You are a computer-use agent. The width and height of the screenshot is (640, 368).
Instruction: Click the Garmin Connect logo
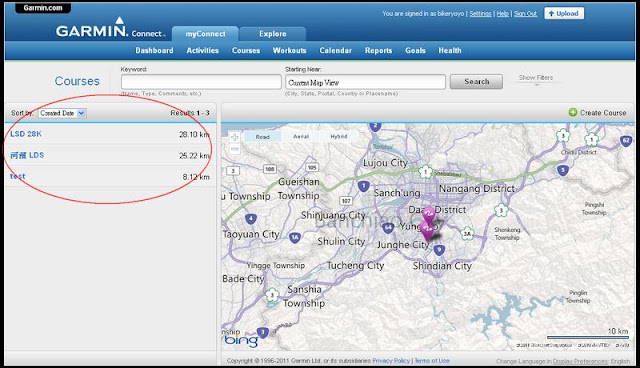pyautogui.click(x=110, y=29)
